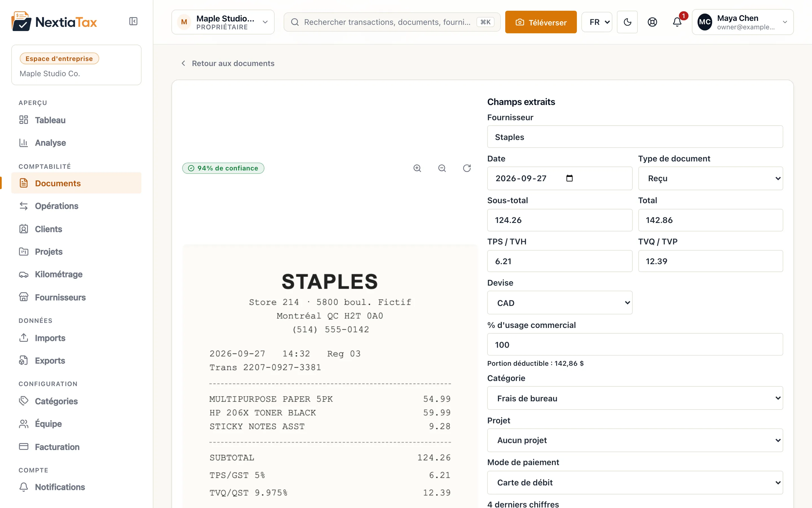Open Notifications in sidebar
Viewport: 812px width, 508px height.
click(x=76, y=487)
